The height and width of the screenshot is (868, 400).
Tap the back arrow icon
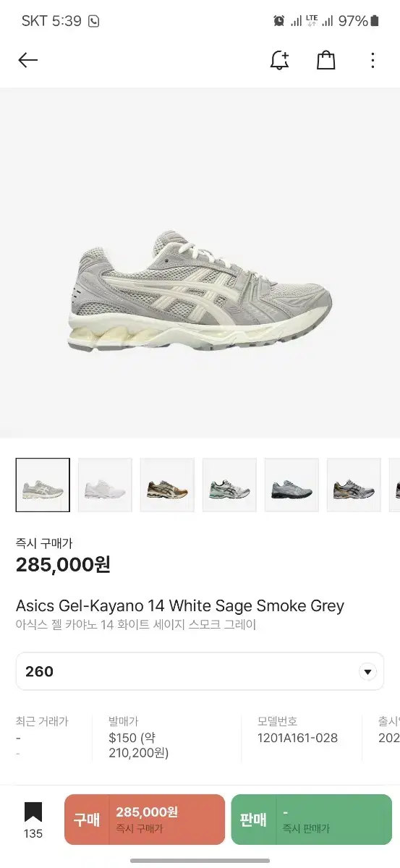(27, 60)
